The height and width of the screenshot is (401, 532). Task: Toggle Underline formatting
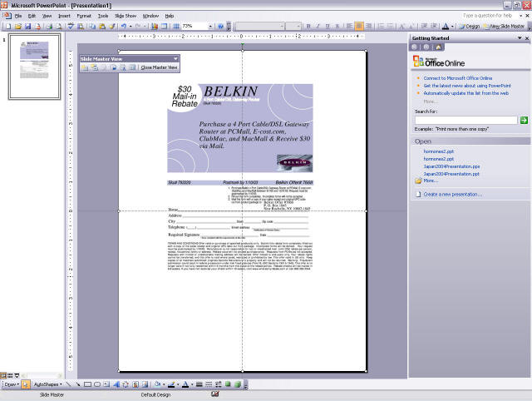coord(328,26)
